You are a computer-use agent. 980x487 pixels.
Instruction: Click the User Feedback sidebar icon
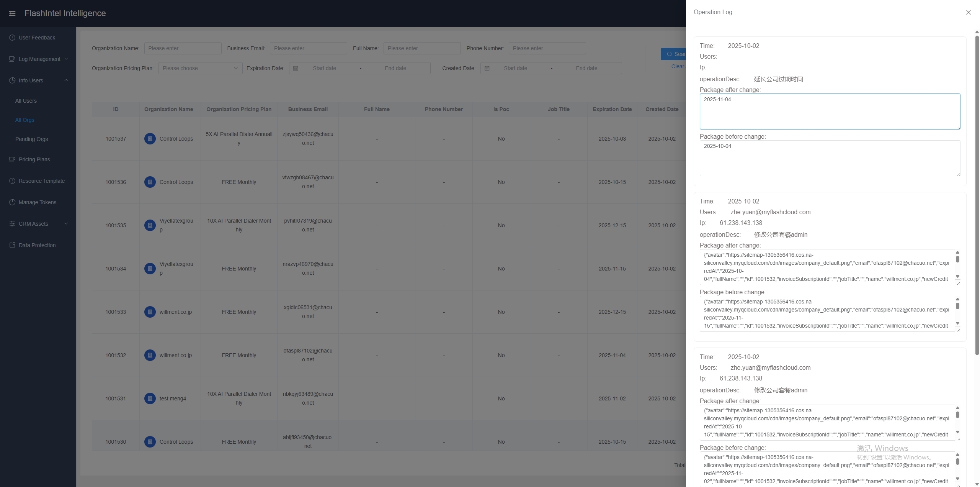click(x=12, y=38)
